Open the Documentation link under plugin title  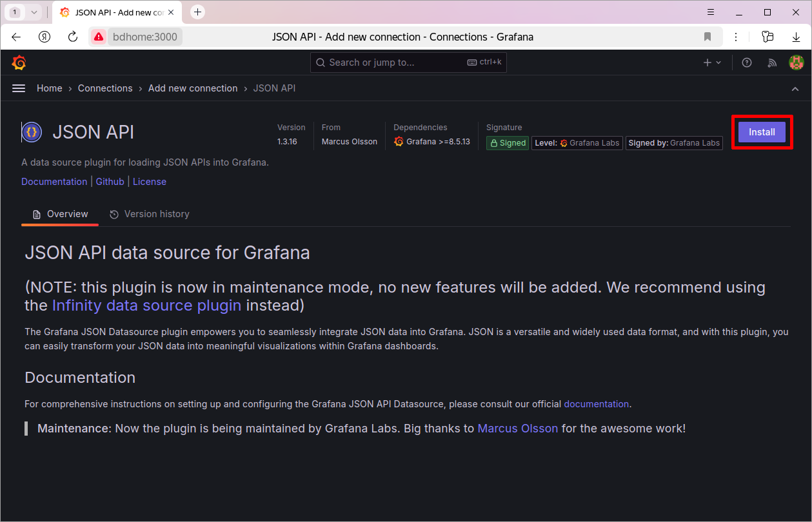[x=54, y=182]
